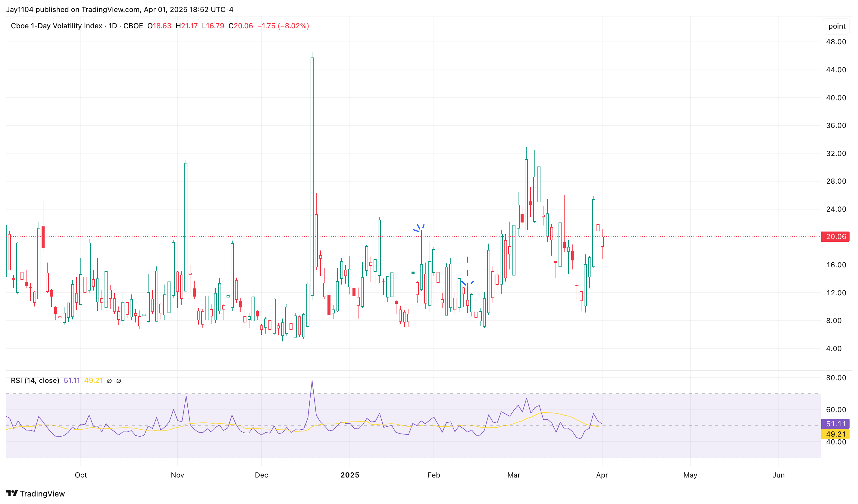Click the blue dashed arrow marker near mid-February
This screenshot has width=858, height=504.
click(468, 272)
